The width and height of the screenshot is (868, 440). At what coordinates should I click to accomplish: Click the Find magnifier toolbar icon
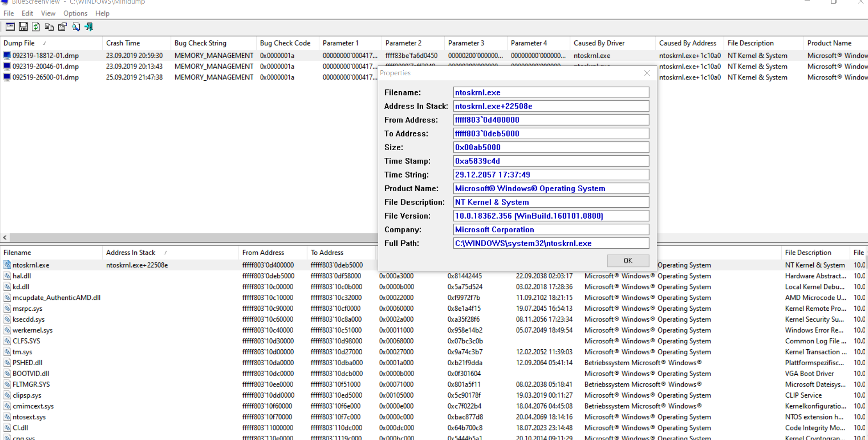(x=76, y=27)
